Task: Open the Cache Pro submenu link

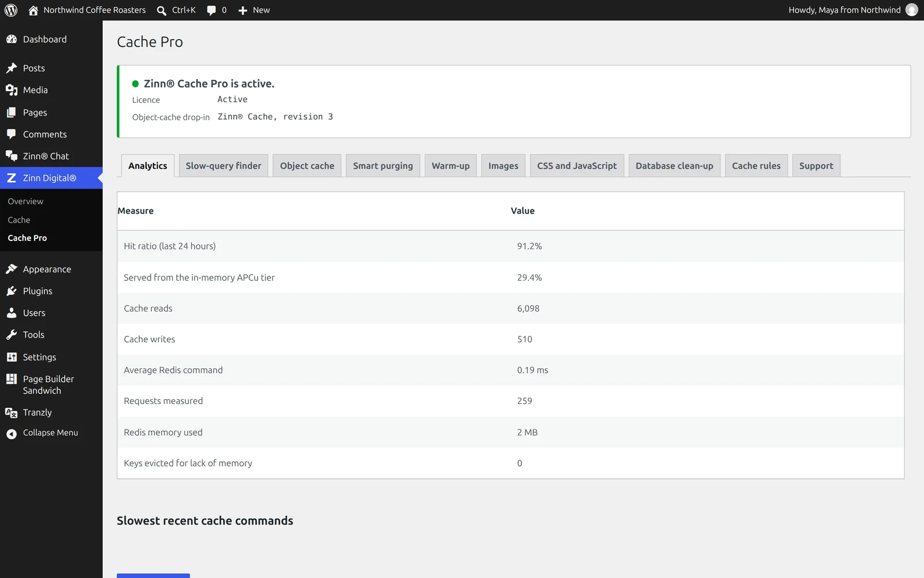Action: (x=27, y=238)
